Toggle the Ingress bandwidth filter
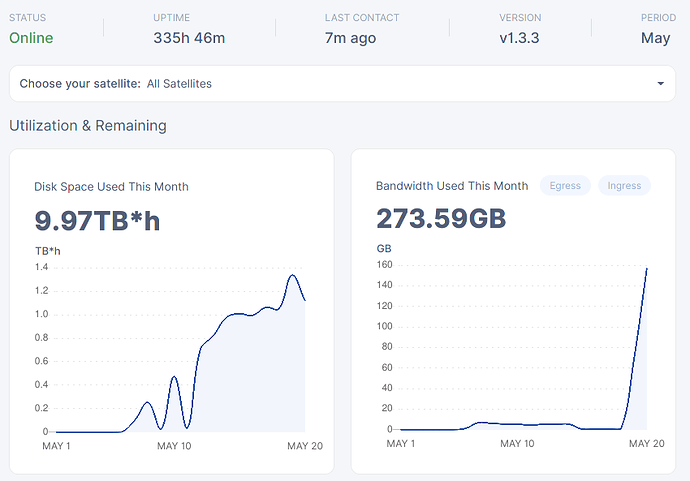The width and height of the screenshot is (690, 481). [624, 186]
